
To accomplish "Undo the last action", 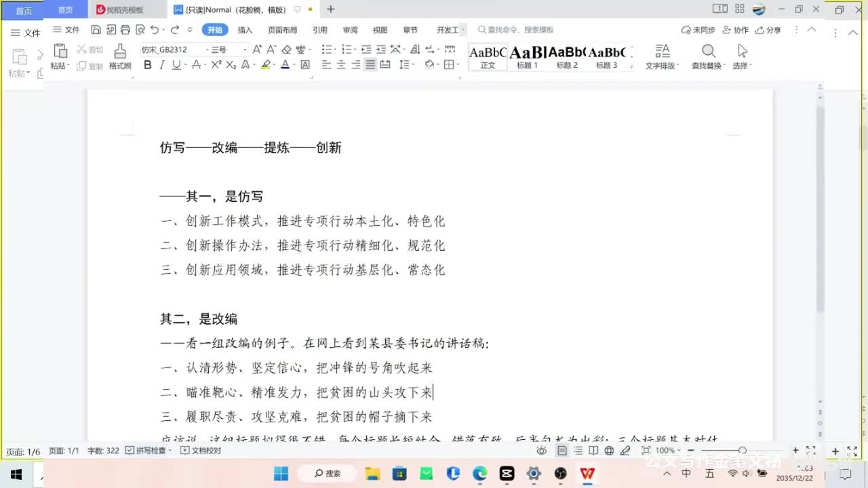I will (x=155, y=30).
